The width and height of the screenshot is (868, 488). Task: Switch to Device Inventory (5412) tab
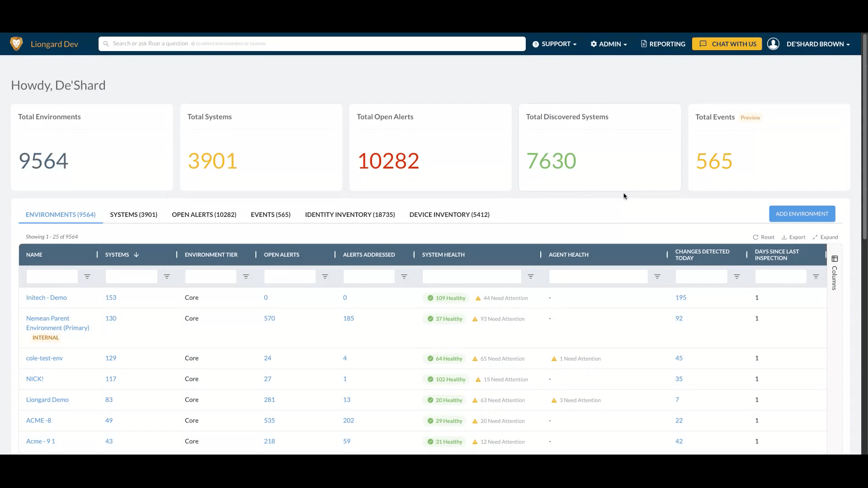[x=449, y=215]
